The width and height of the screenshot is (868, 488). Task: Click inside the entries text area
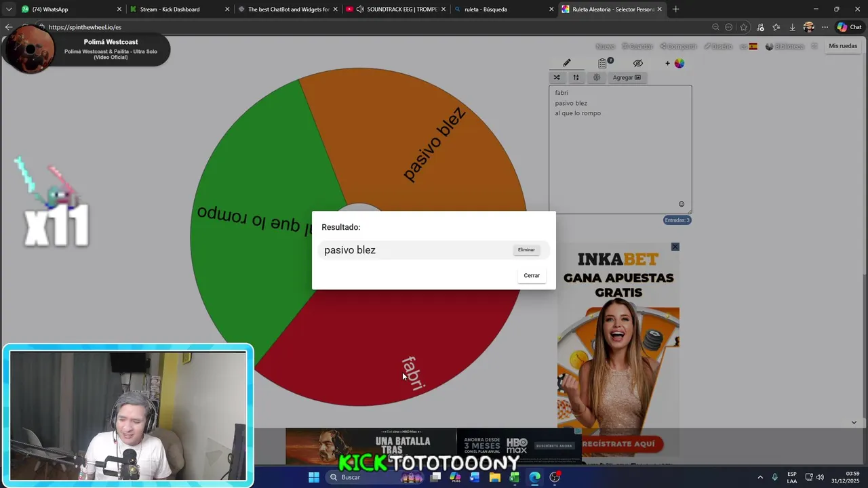tap(620, 149)
